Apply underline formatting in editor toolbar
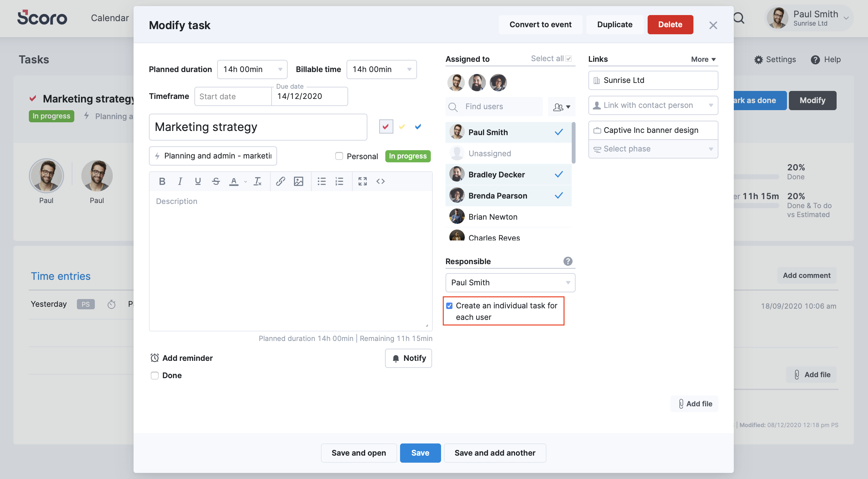 198,181
